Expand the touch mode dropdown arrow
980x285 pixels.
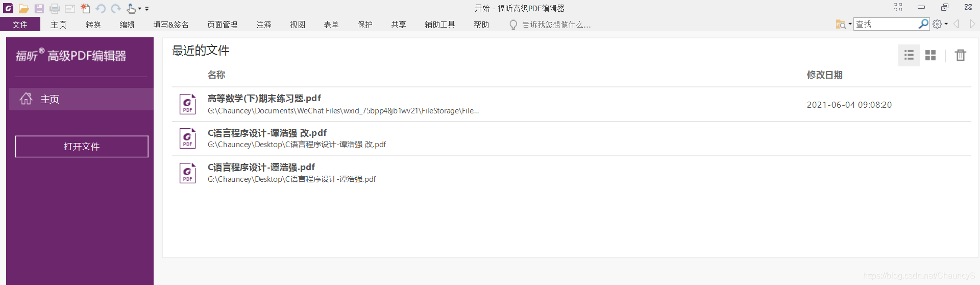(x=140, y=9)
